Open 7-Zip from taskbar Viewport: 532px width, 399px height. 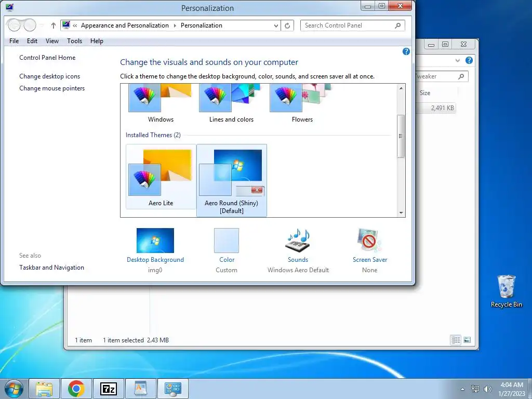[x=109, y=389]
